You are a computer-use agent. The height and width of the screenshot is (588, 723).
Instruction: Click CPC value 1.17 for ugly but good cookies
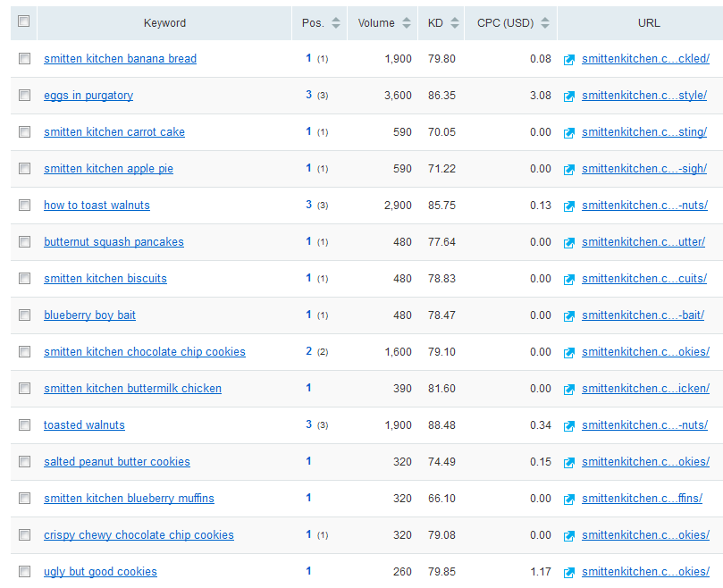coord(541,572)
